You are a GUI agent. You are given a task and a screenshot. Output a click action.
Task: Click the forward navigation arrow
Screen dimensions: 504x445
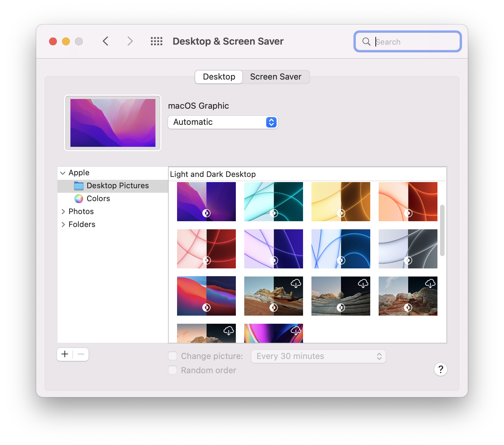(130, 41)
